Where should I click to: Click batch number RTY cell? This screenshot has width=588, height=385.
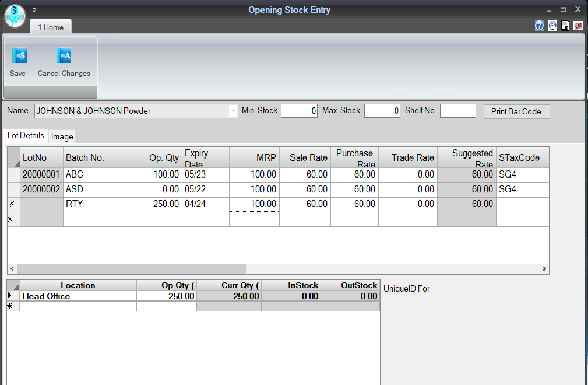point(93,205)
